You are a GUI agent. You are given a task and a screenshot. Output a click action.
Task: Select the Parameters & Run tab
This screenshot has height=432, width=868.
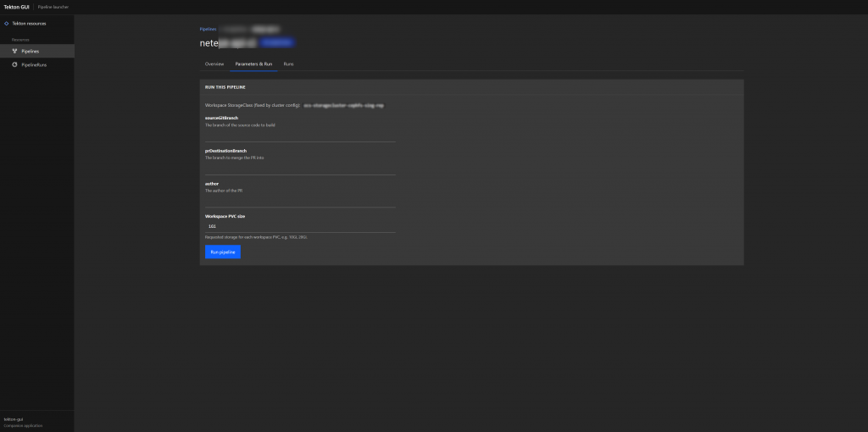[x=253, y=64]
